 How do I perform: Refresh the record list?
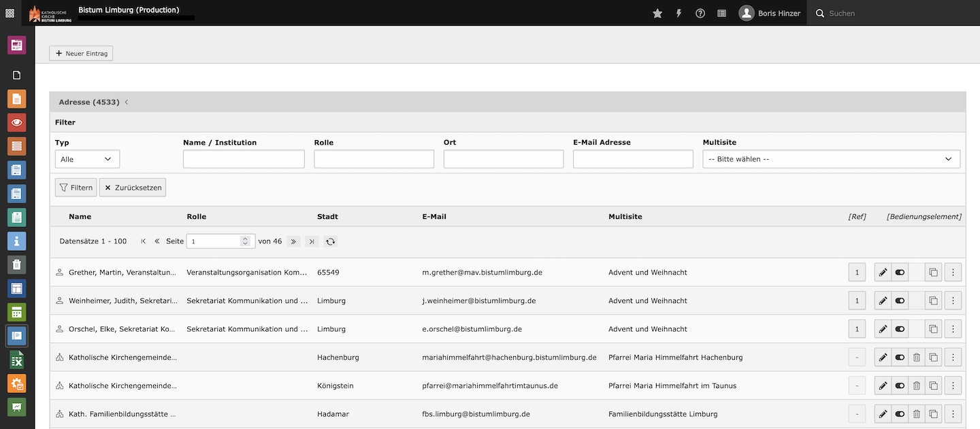331,241
